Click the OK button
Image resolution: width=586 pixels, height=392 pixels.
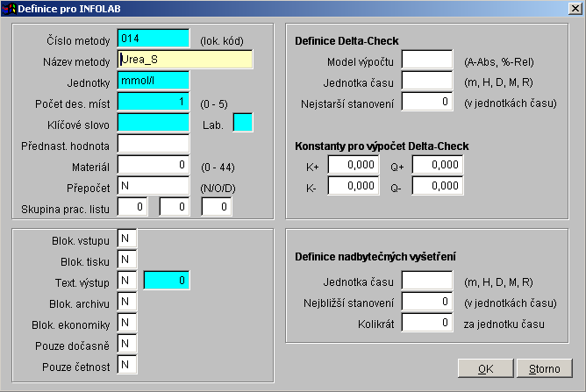485,367
